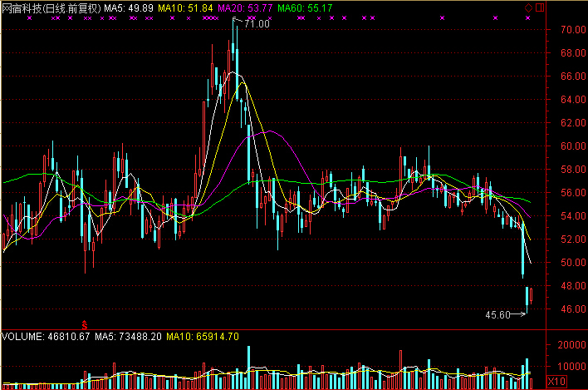Open the 日线 前复权 period selector
Viewport: 588px width, 390px height.
(76, 7)
